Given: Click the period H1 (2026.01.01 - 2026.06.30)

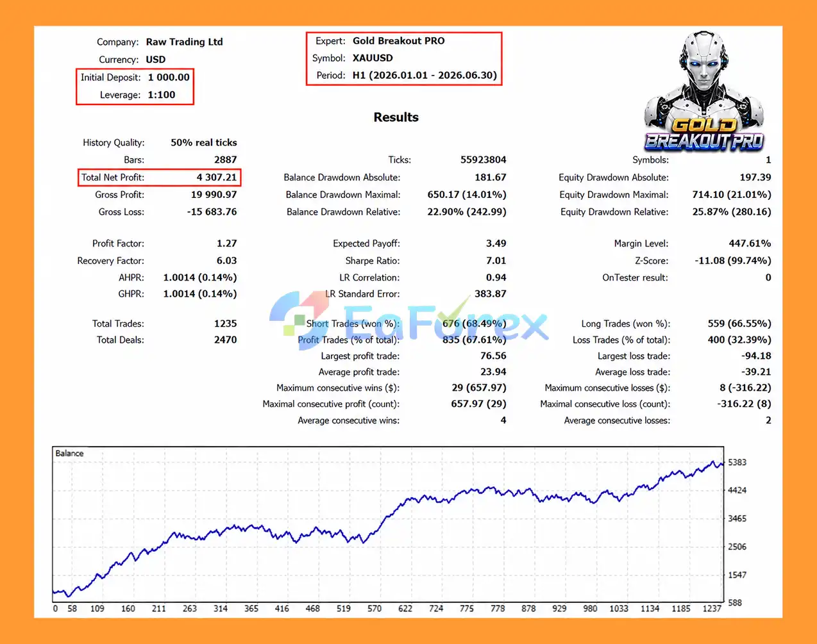Looking at the screenshot, I should coord(425,75).
